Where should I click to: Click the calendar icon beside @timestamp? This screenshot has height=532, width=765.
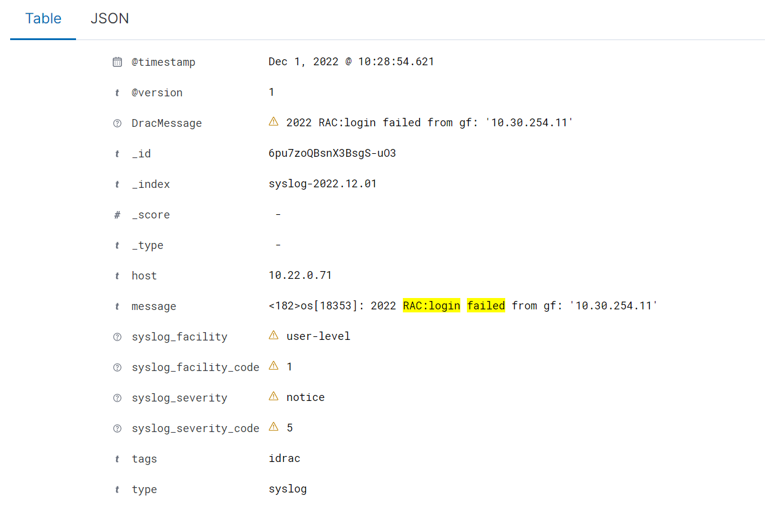click(x=117, y=62)
